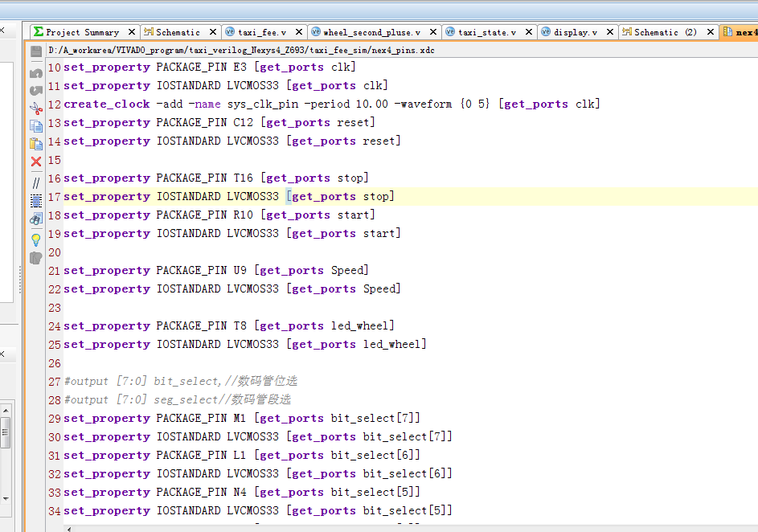Viewport: 758px width, 532px height.
Task: Click the Verilog file icon on taxi_fee.v tab
Action: [230, 32]
